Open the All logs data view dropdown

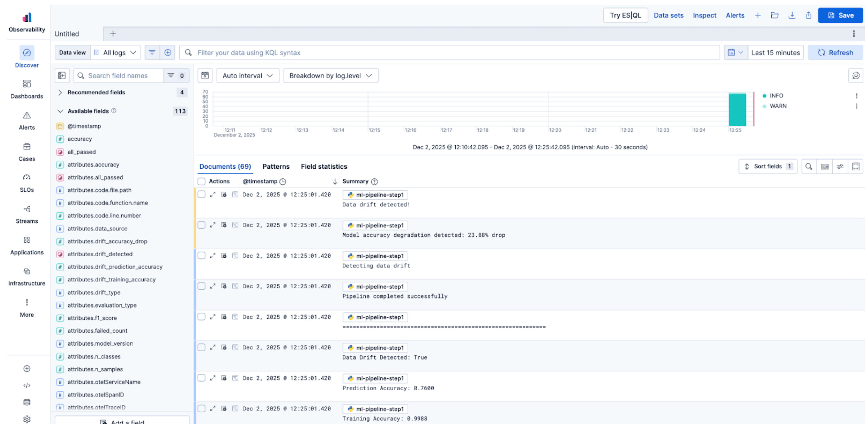[116, 52]
